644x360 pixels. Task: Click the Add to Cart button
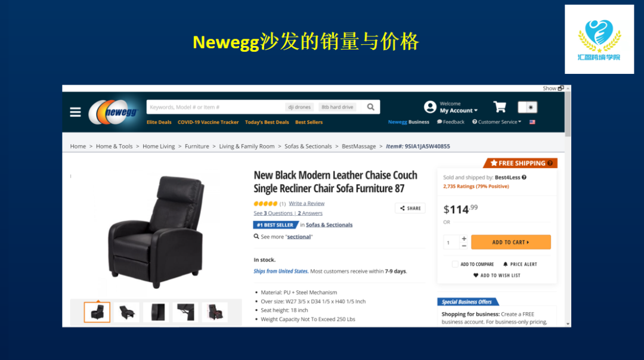pyautogui.click(x=511, y=242)
